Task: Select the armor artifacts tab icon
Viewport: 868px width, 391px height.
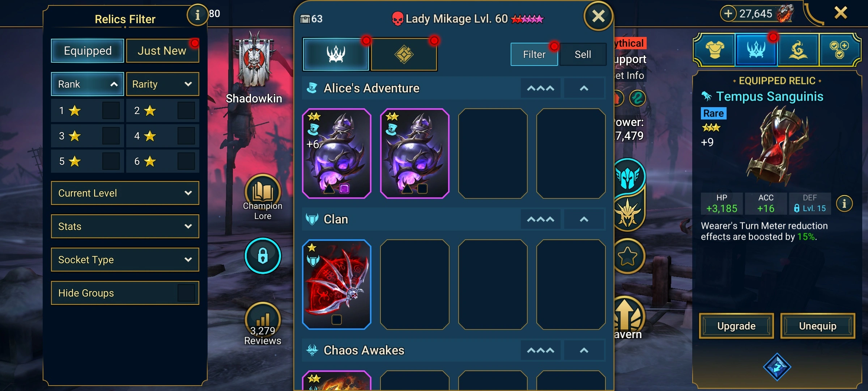Action: pyautogui.click(x=715, y=50)
